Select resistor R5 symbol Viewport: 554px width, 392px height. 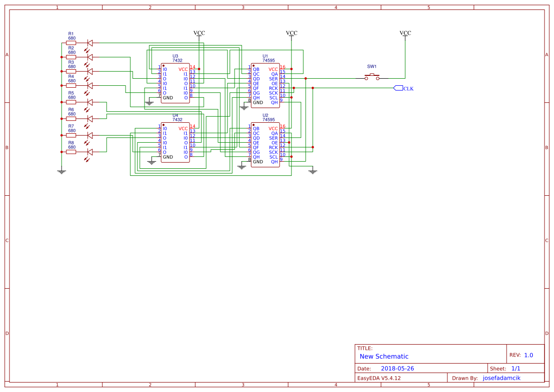coord(71,102)
